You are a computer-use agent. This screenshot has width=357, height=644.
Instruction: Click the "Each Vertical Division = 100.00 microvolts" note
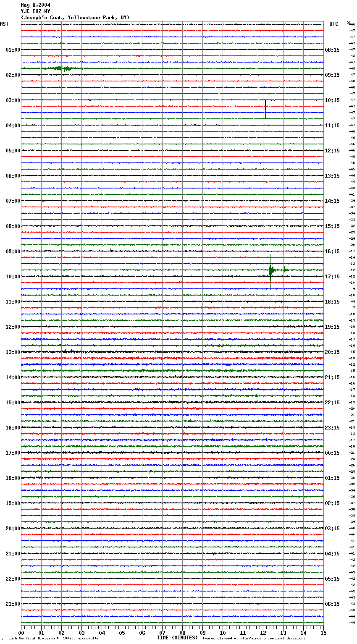[54, 639]
